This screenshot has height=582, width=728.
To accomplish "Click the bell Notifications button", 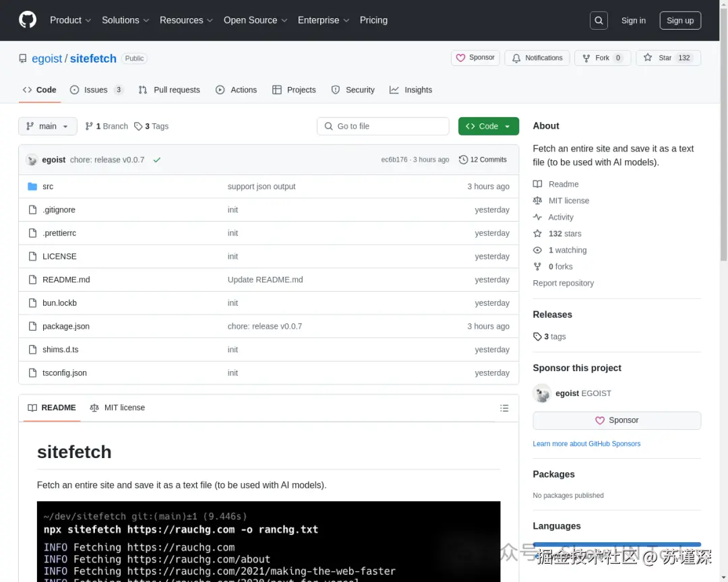I will pos(537,58).
